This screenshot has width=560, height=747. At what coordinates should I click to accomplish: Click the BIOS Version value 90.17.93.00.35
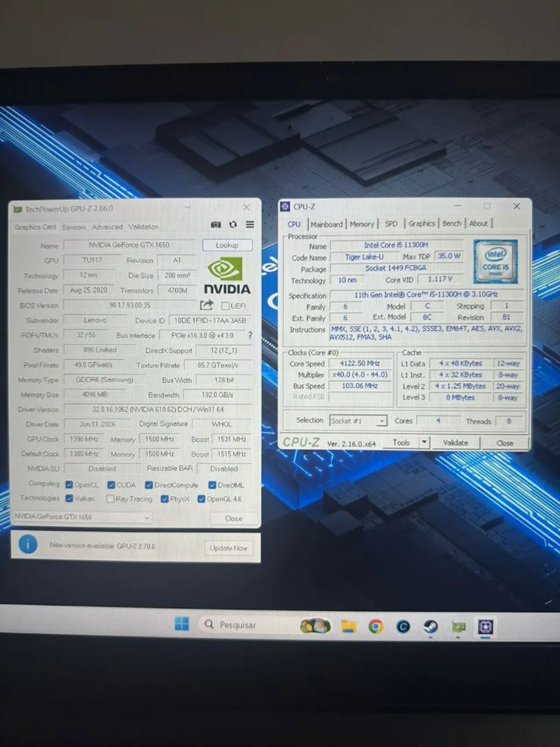[x=129, y=305]
